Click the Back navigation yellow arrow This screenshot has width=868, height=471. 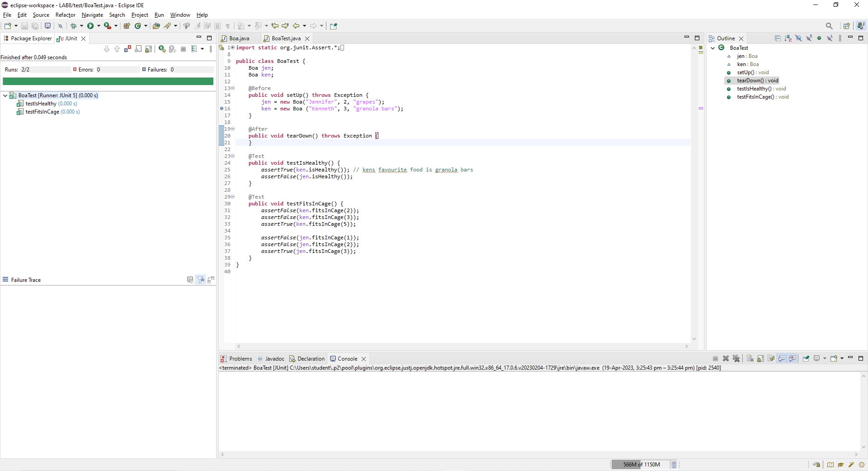coord(296,26)
